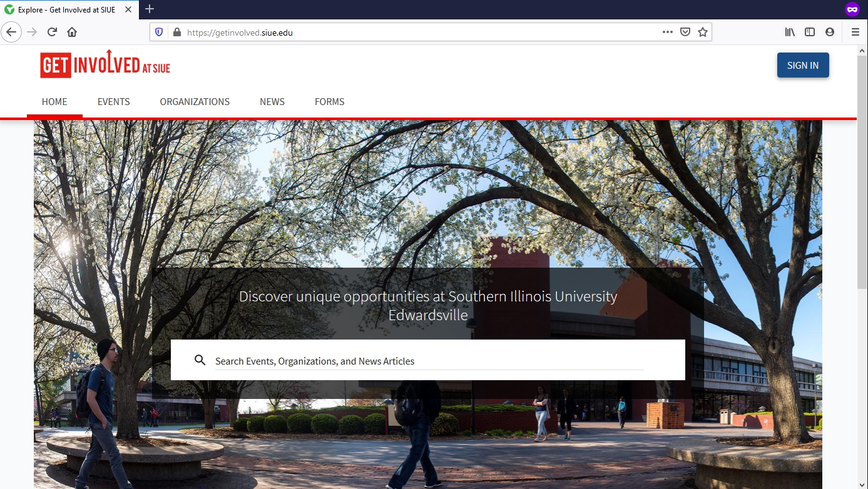The width and height of the screenshot is (868, 489).
Task: Focus the Search Events, Organizations search field
Action: 429,361
